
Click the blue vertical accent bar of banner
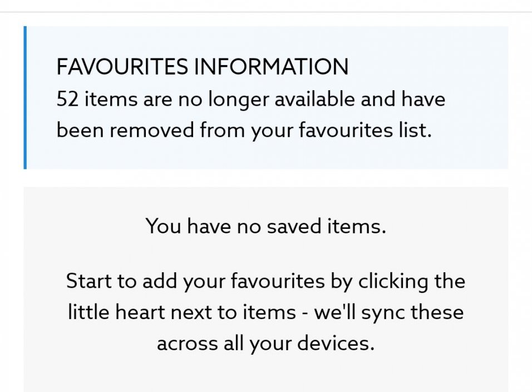(25, 97)
